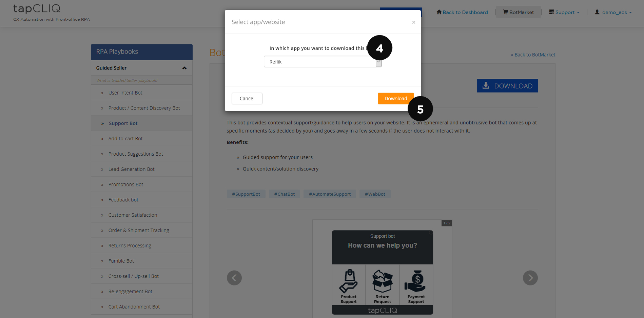Viewport: 644px width, 318px height.
Task: Select Fumble Bot
Action: tap(142, 260)
